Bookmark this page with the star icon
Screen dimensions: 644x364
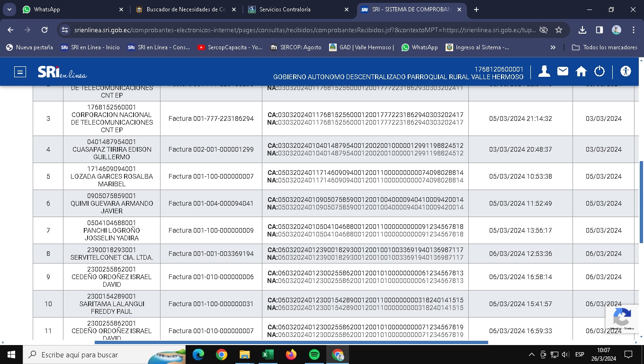click(x=559, y=30)
